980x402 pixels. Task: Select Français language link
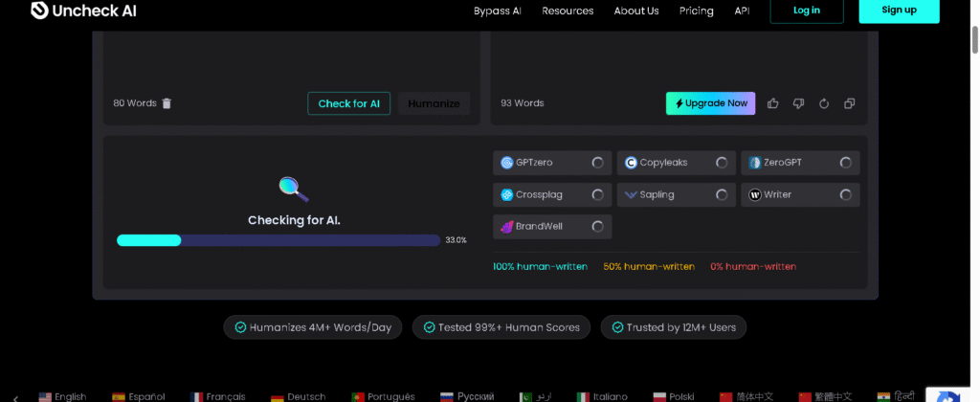[x=217, y=396]
